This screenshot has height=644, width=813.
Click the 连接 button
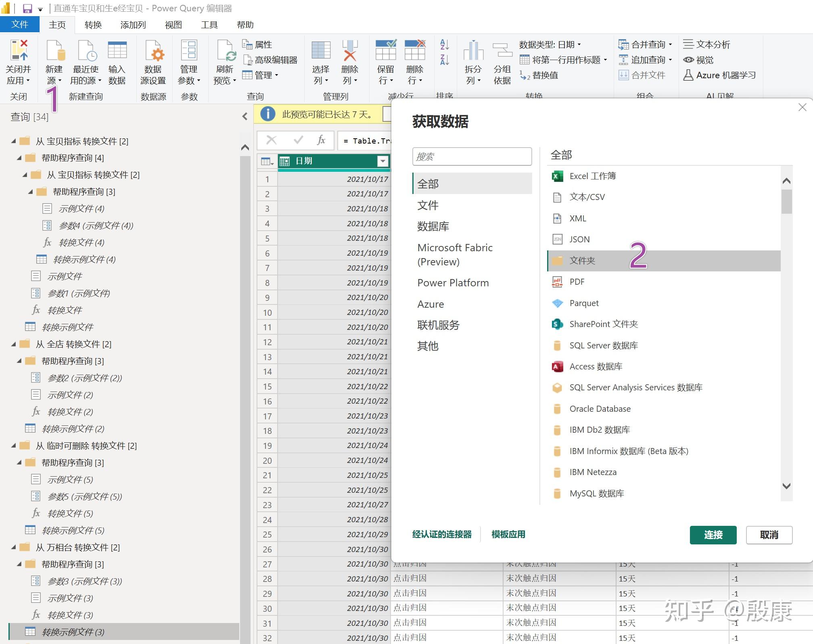(x=713, y=535)
